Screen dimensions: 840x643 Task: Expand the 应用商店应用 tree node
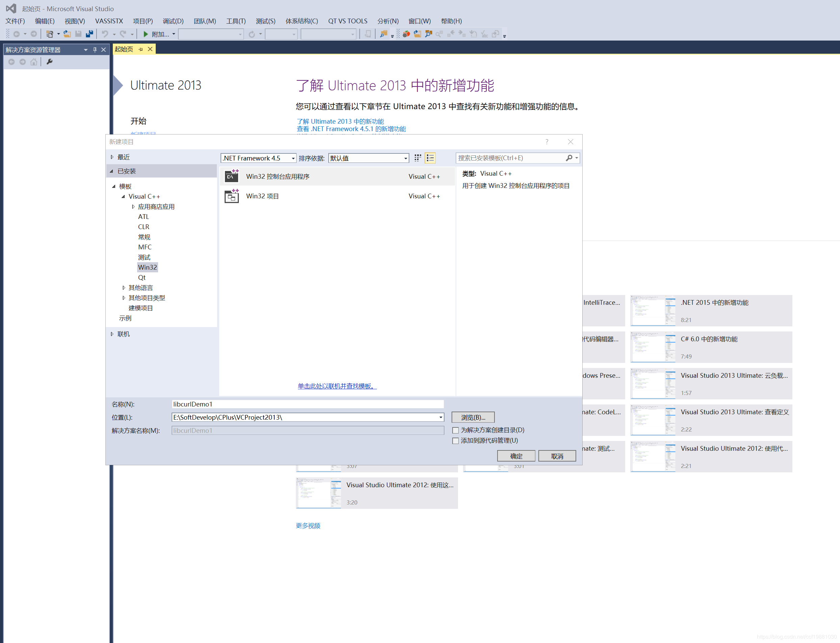[133, 207]
